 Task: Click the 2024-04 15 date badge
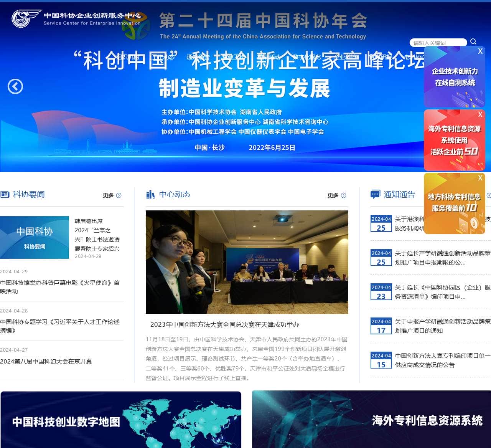pos(381,360)
